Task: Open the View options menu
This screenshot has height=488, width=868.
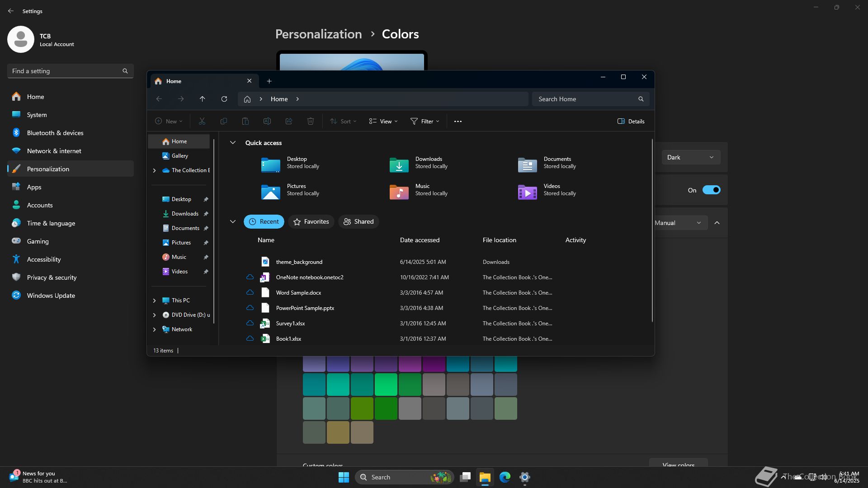Action: 383,121
